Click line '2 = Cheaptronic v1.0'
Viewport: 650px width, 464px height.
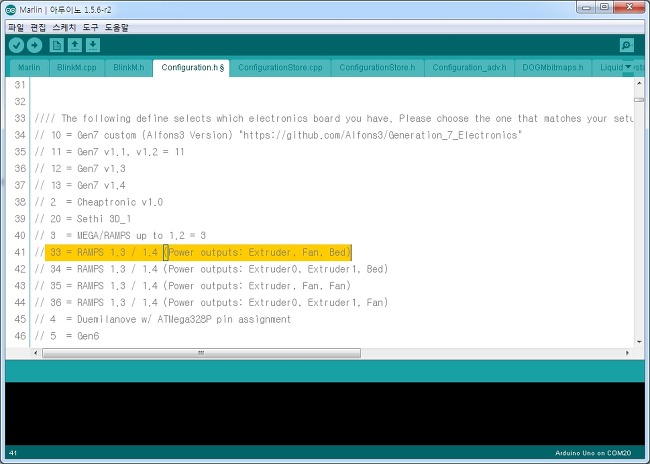click(x=99, y=202)
